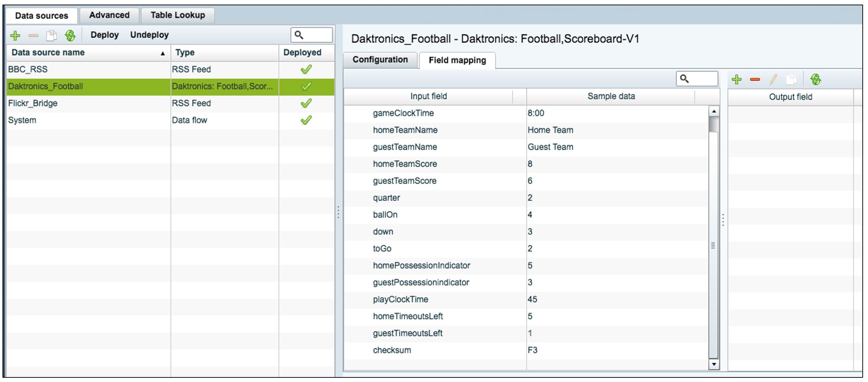Viewport: 868px width, 382px height.
Task: Select the guestTimeoutsLeft input field
Action: (x=408, y=333)
